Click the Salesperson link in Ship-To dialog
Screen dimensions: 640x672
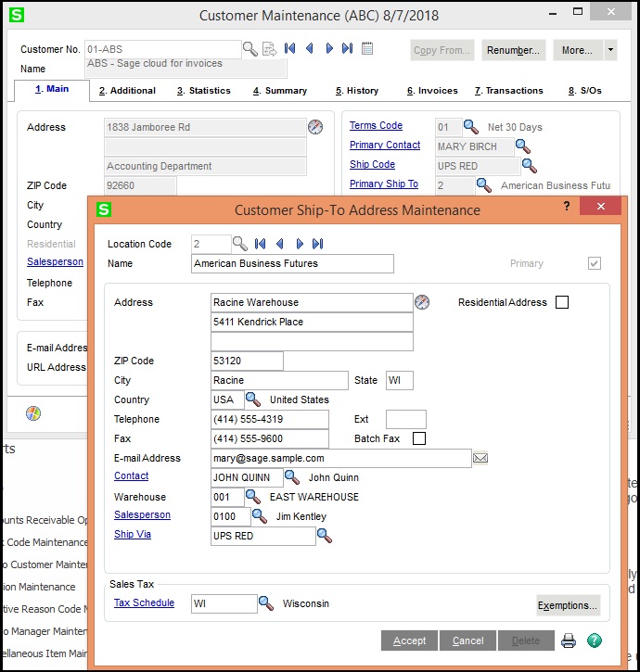[x=143, y=514]
